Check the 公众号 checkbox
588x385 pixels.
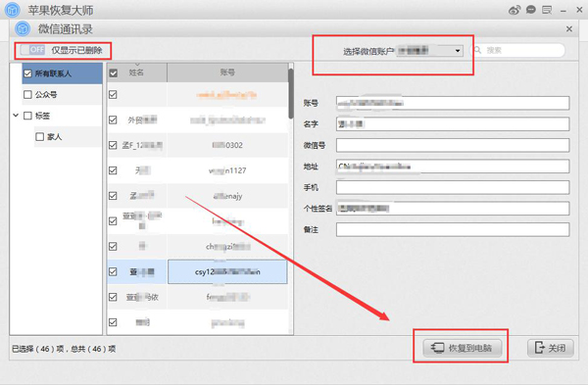coord(27,94)
